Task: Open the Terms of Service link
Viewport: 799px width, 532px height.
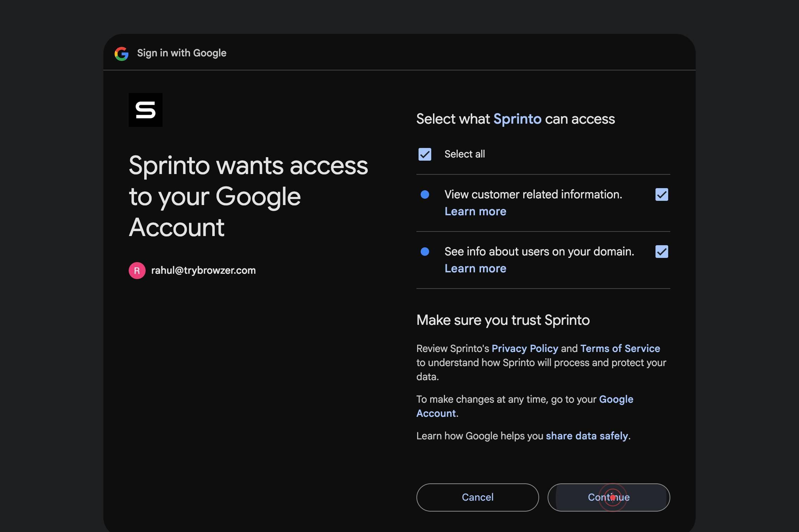Action: pos(620,348)
